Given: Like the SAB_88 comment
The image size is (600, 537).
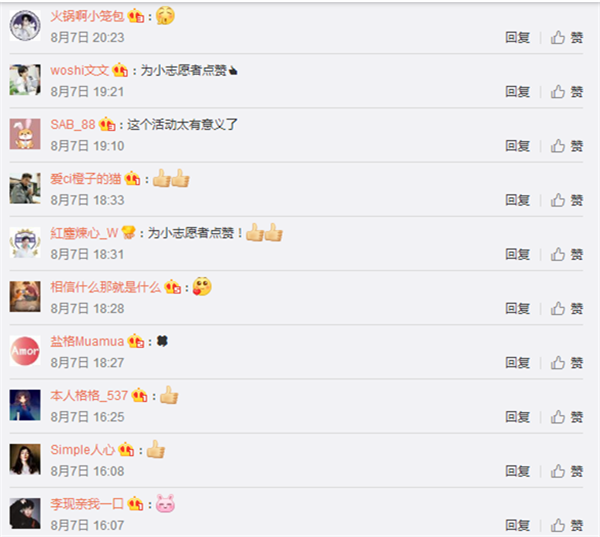Looking at the screenshot, I should point(567,146).
